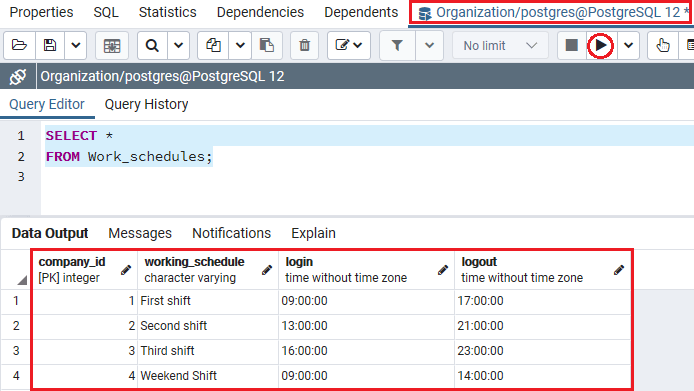This screenshot has height=391, width=694.
Task: Click the hand pointer toolbar icon
Action: [x=663, y=45]
